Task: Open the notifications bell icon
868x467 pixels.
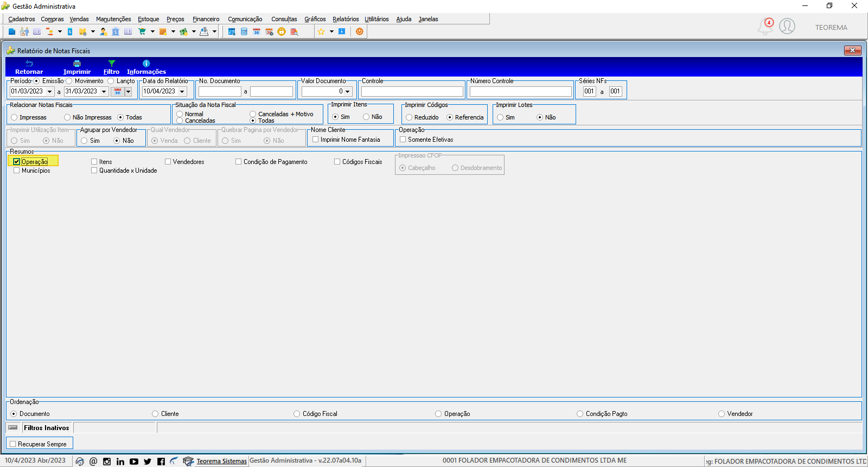Action: (x=765, y=26)
